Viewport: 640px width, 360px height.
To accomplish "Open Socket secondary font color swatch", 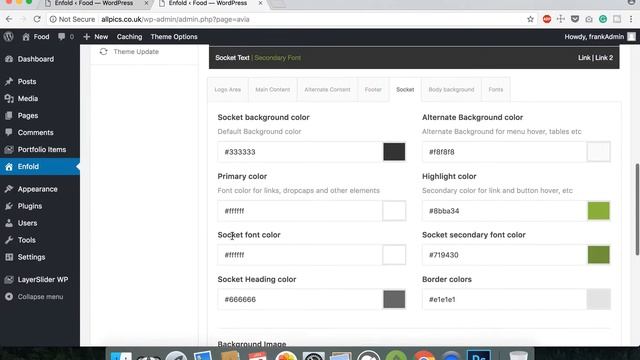I will (x=598, y=255).
